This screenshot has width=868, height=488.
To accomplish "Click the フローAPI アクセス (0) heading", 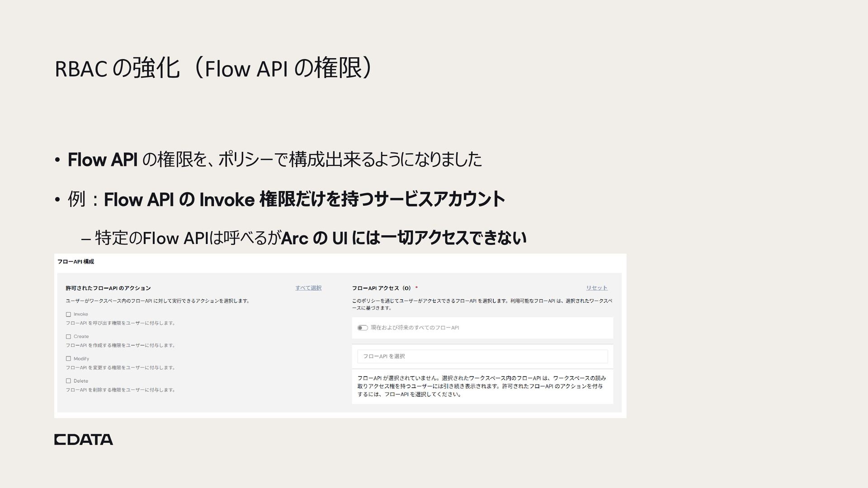I will coord(382,288).
